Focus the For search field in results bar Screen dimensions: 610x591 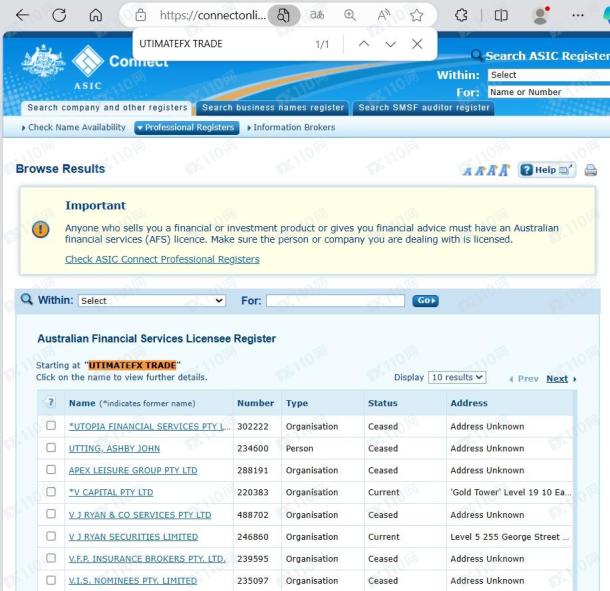tap(335, 300)
